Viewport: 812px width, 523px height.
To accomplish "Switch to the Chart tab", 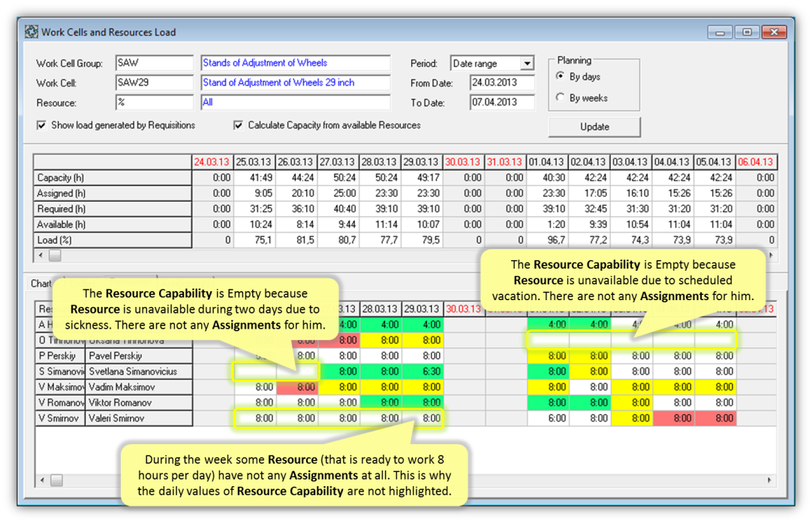I will (41, 284).
